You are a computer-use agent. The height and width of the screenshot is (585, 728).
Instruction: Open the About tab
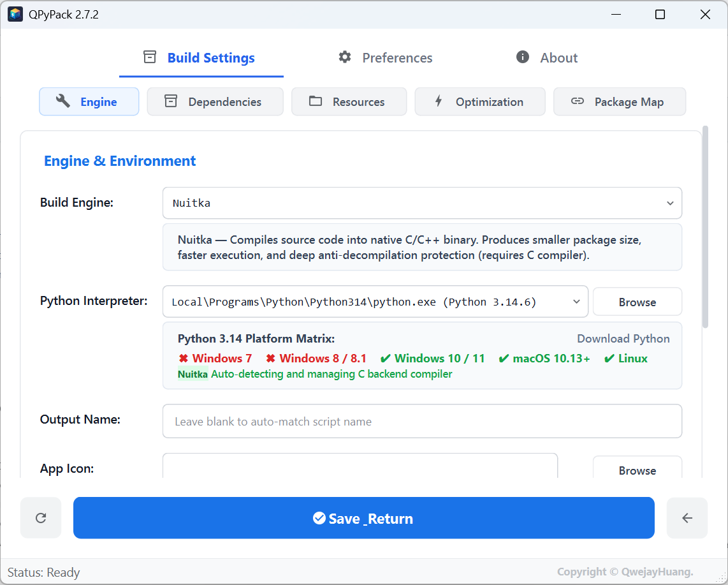[547, 57]
